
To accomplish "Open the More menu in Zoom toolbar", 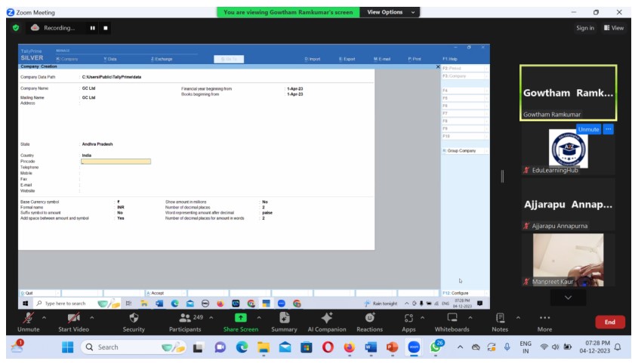I will click(x=544, y=319).
